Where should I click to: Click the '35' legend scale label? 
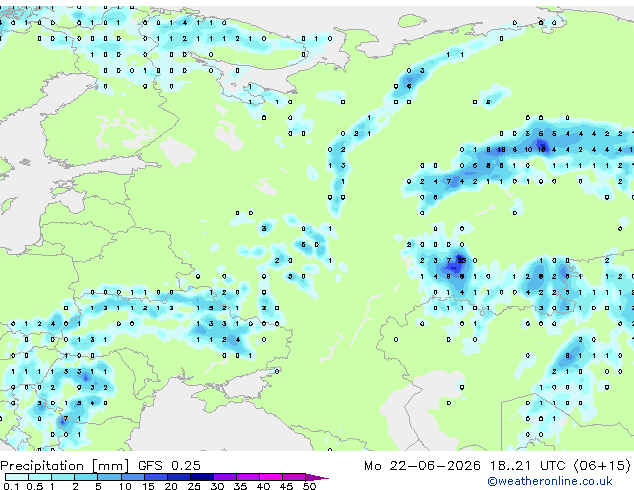point(240,486)
